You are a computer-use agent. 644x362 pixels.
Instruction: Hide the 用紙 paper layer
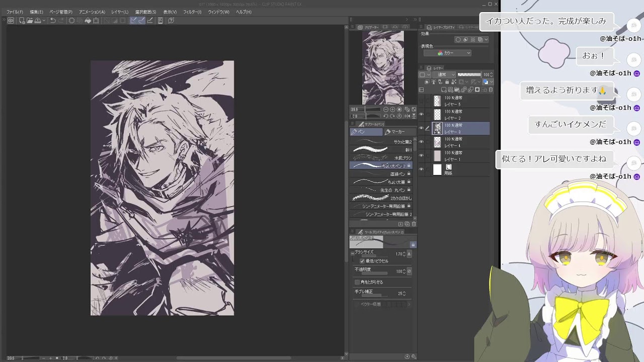[421, 169]
